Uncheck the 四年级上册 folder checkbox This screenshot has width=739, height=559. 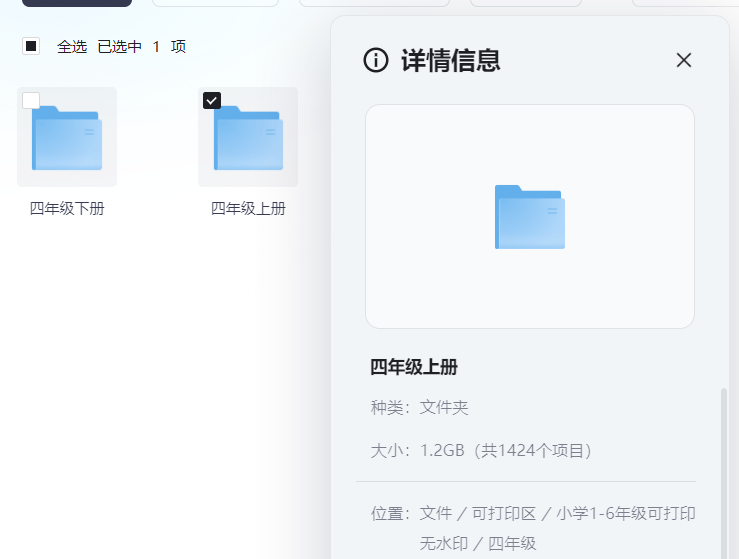212,100
